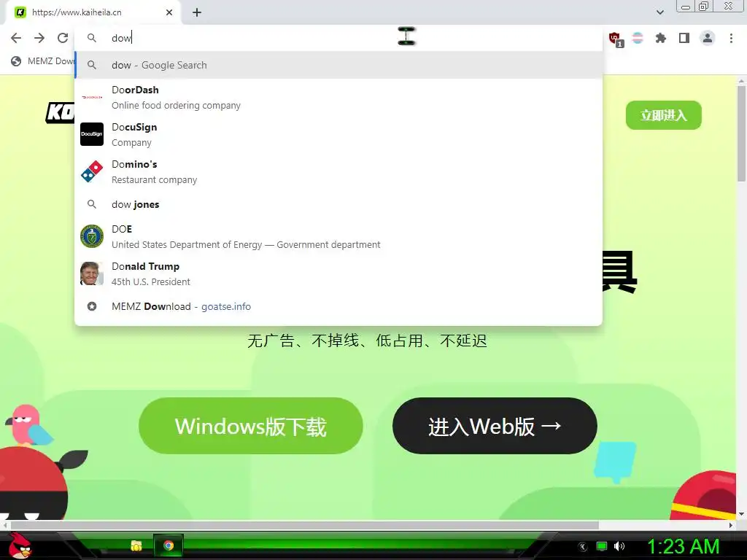Click the Windows版下载 download button
The height and width of the screenshot is (560, 747).
tap(251, 426)
